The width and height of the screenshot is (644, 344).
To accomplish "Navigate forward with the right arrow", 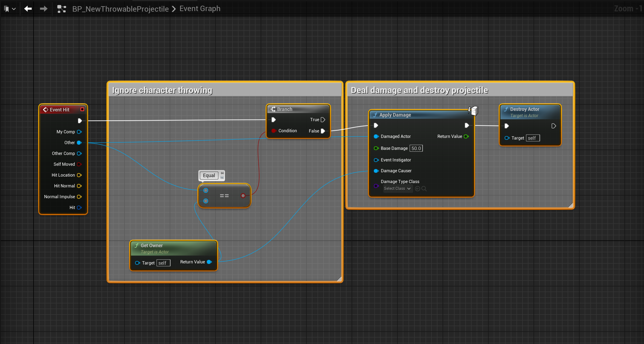I will tap(43, 9).
